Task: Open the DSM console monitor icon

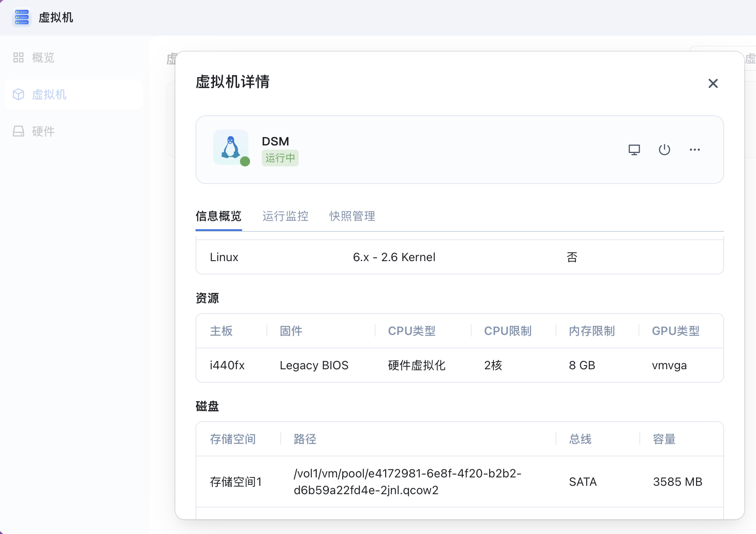Action: [x=634, y=150]
